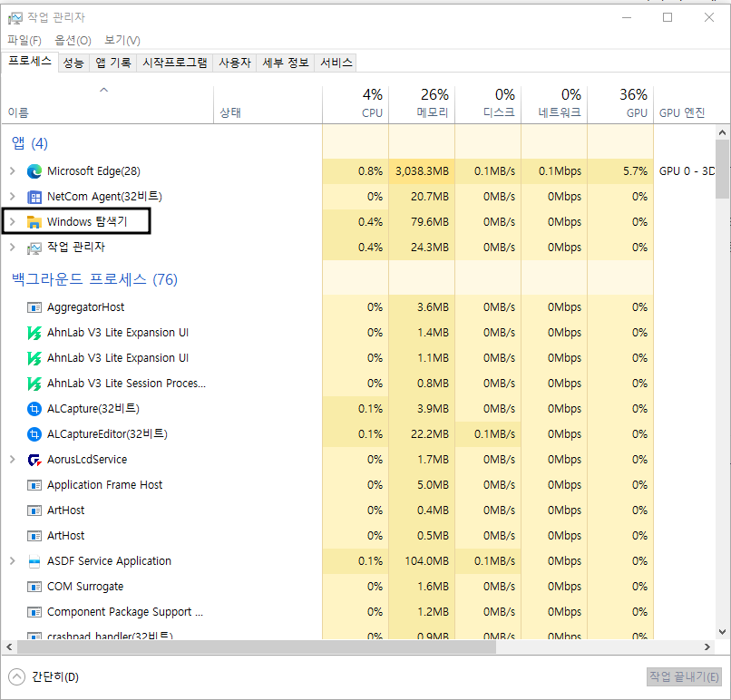Viewport: 731px width, 700px height.
Task: Expand the NetCom Agent(32비트) group
Action: coord(13,196)
